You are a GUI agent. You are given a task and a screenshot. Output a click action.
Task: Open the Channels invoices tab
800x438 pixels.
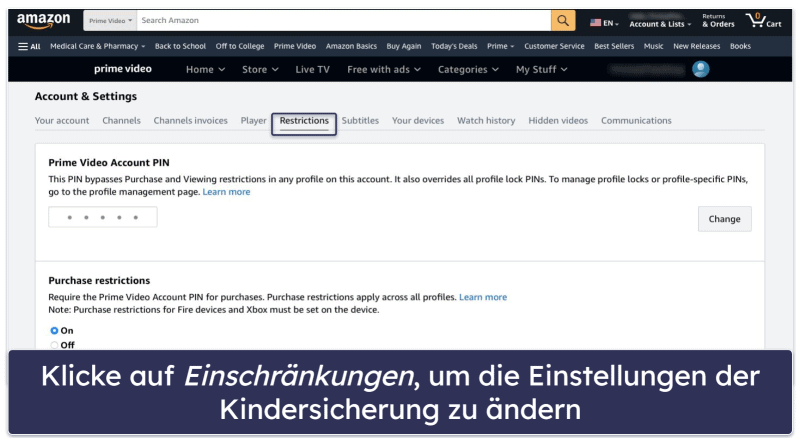[190, 120]
